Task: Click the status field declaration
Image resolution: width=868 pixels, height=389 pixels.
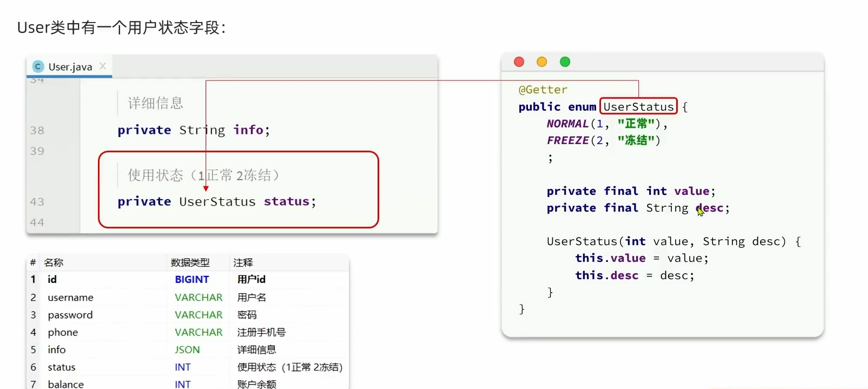Action: point(286,201)
